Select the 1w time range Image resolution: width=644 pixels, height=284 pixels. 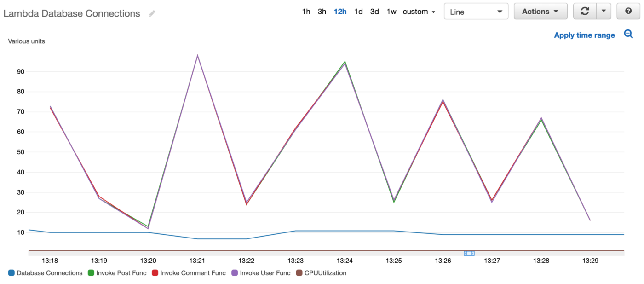click(x=391, y=12)
